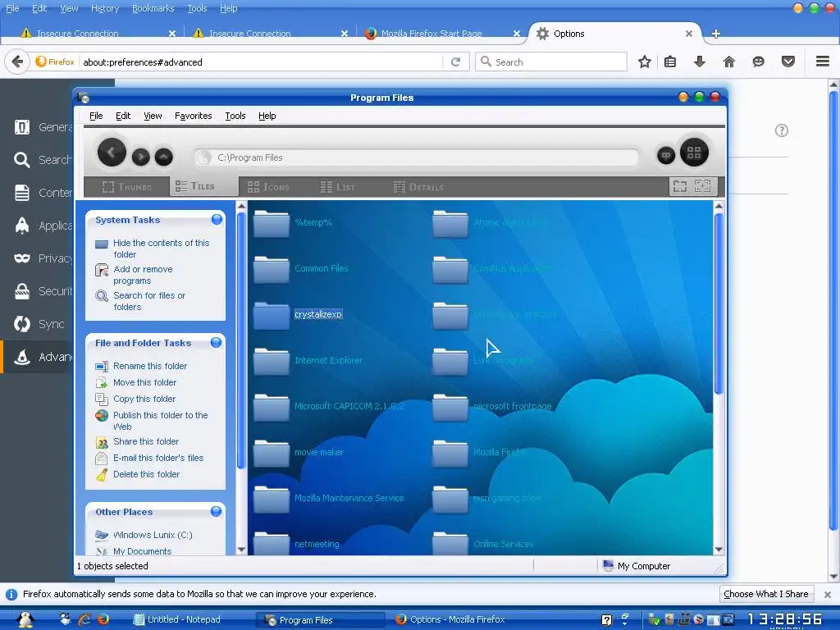Collapse the Other Places panel
This screenshot has width=840, height=630.
217,511
